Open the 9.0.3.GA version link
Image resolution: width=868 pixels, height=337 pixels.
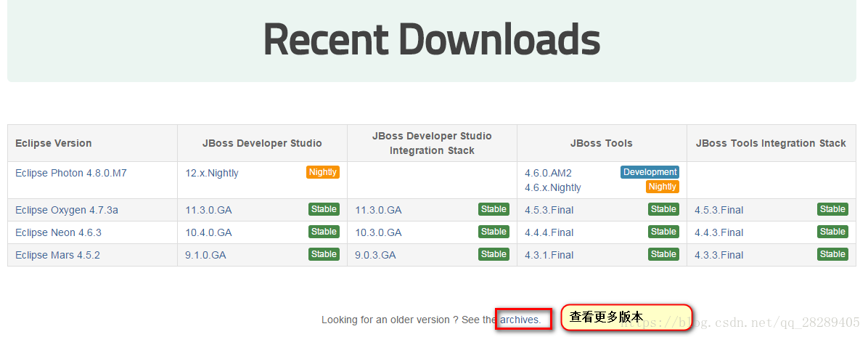pos(375,255)
